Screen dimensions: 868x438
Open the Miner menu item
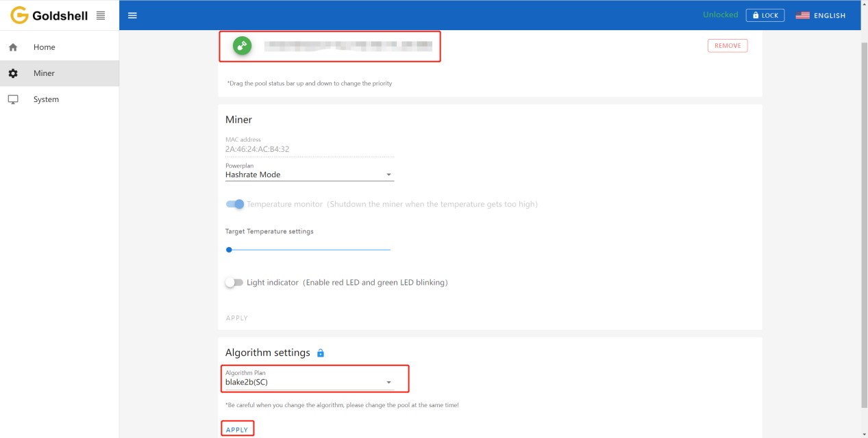[60, 73]
